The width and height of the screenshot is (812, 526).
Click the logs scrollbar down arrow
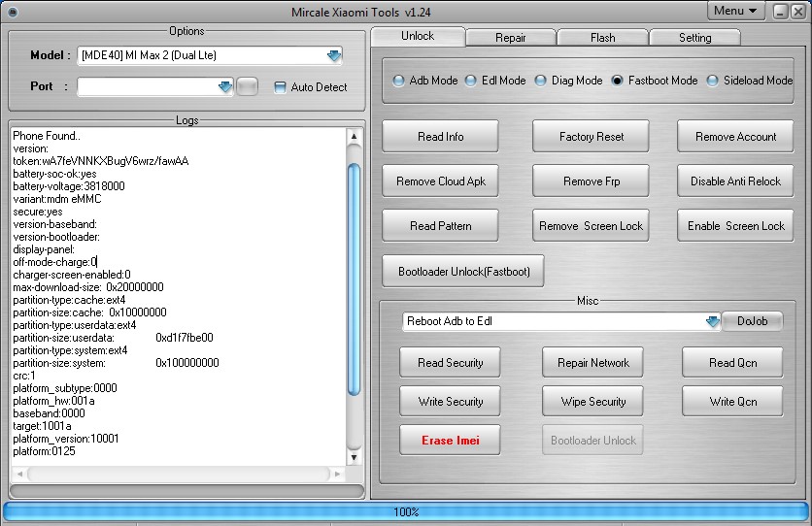pyautogui.click(x=355, y=457)
